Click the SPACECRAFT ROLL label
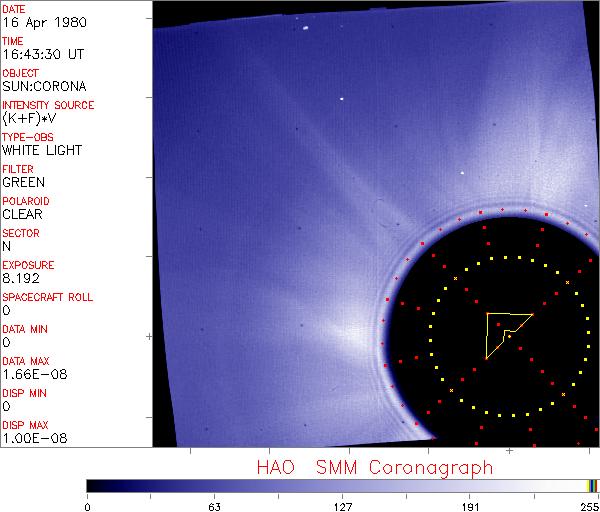 click(x=48, y=297)
